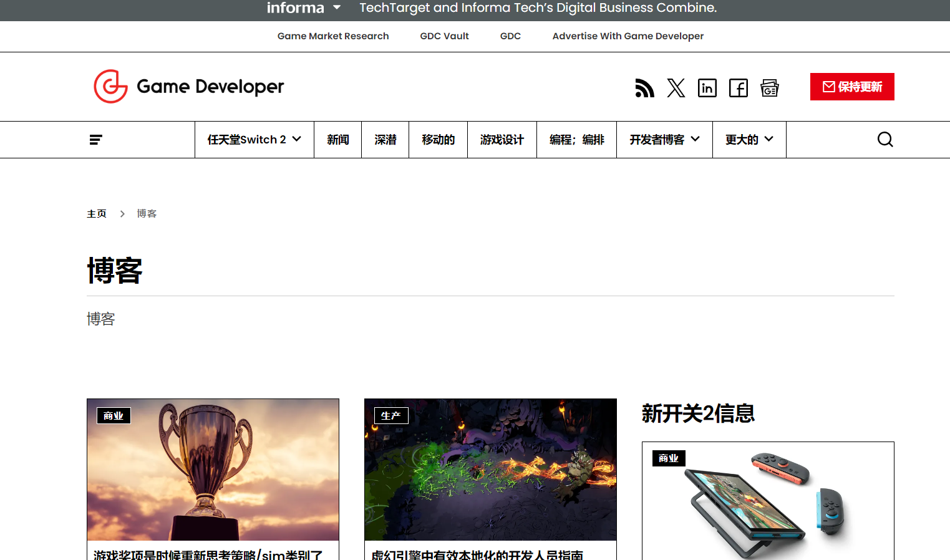The width and height of the screenshot is (950, 560).
Task: Click the 生产 category tag
Action: tap(391, 416)
